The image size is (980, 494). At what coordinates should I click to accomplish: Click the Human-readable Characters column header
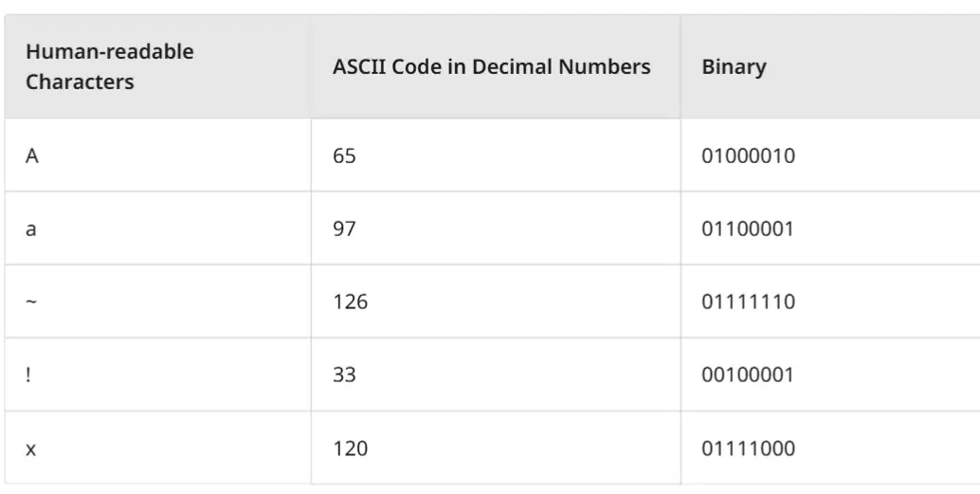(157, 66)
